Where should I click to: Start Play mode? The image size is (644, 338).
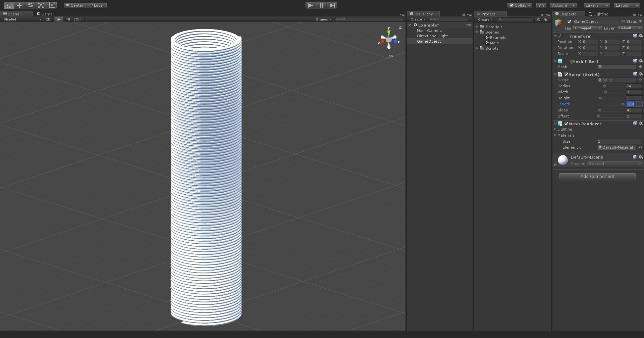coord(310,5)
